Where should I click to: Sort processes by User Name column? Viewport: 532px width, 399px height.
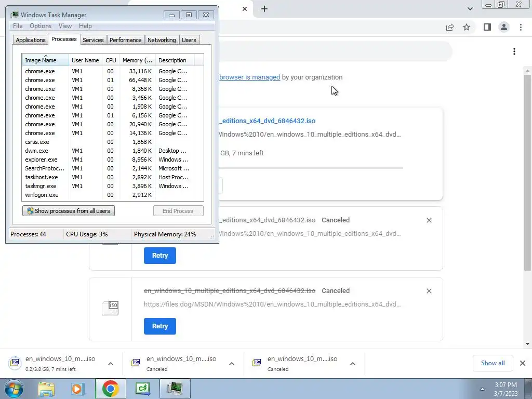[86, 60]
